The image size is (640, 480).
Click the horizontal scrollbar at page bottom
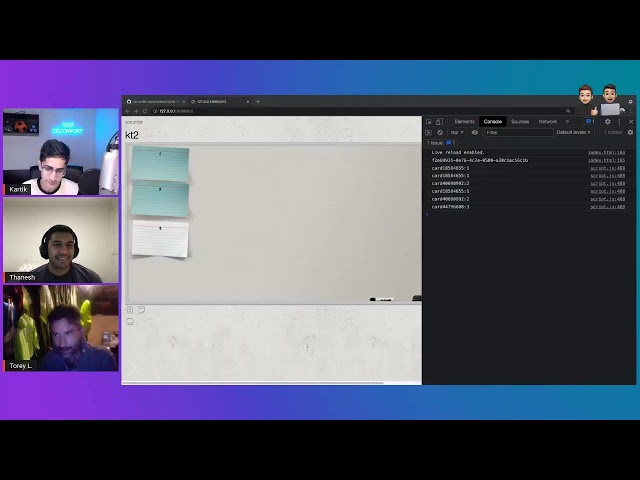point(253,383)
